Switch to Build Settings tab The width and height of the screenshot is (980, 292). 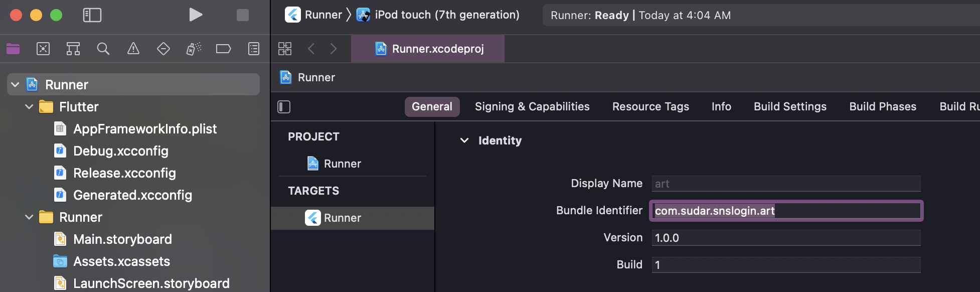click(790, 107)
